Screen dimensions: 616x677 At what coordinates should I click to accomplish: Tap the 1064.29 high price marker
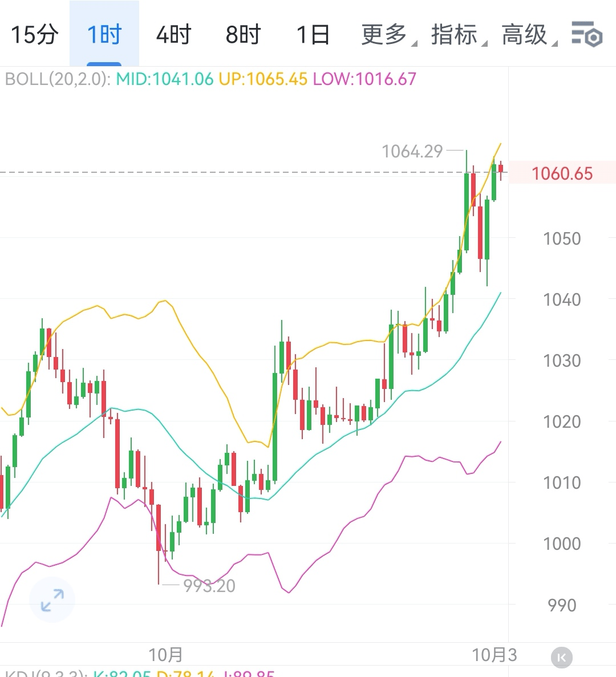click(x=412, y=151)
